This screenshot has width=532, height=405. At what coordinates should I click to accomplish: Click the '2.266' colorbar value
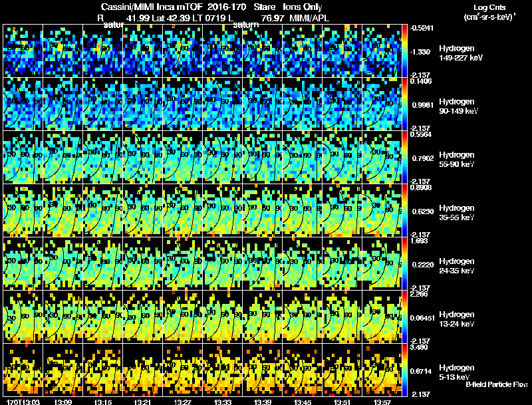click(x=420, y=294)
